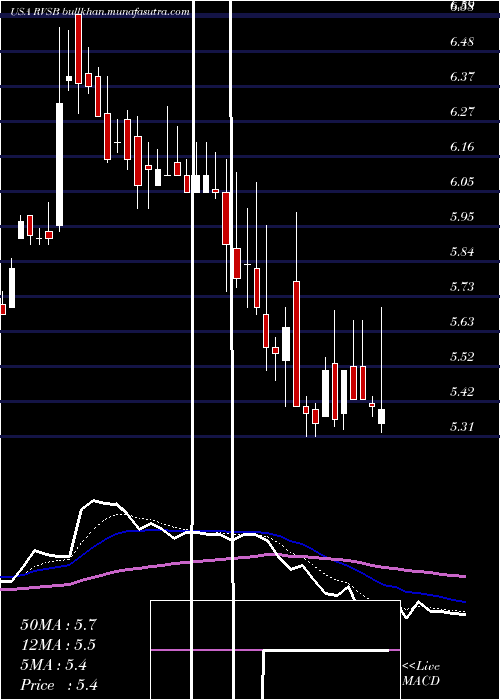Click the Price : 5.4 readout
This screenshot has width=500, height=700.
59,685
